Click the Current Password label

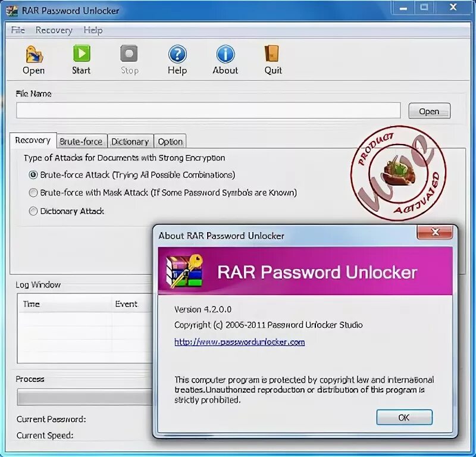coord(51,420)
